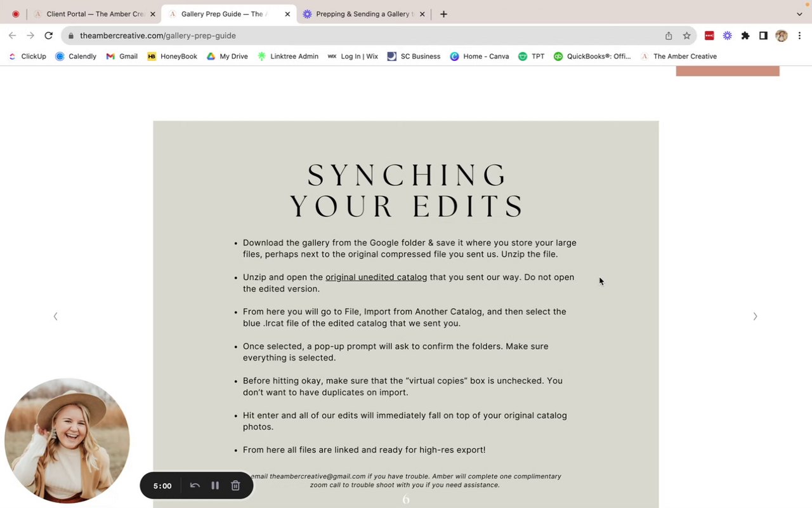This screenshot has width=812, height=508.
Task: Toggle the browser side panel icon
Action: (763, 36)
